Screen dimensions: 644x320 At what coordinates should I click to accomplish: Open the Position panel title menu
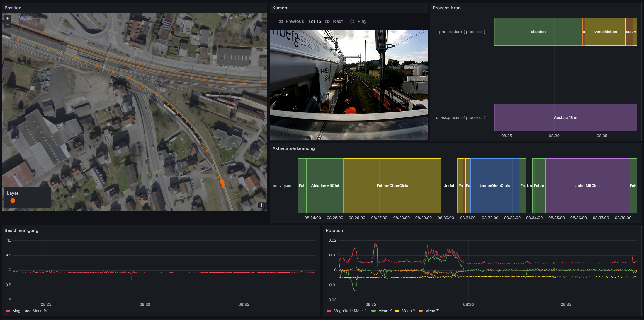pyautogui.click(x=13, y=8)
